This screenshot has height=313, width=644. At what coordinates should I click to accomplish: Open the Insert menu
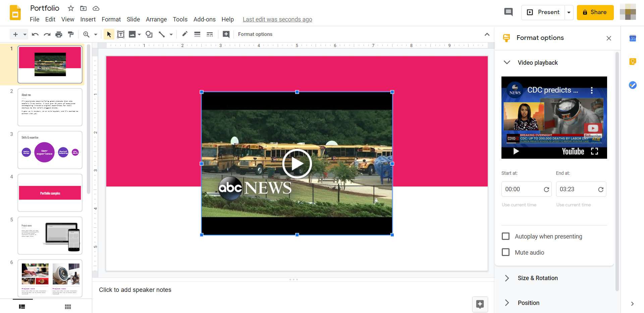click(88, 19)
